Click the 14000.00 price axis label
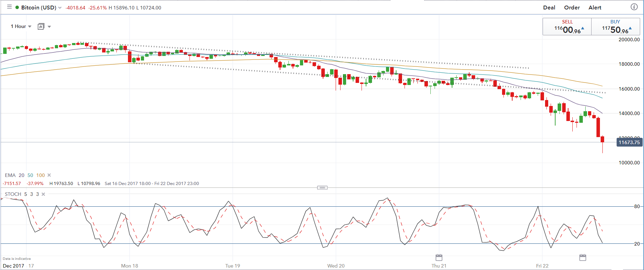This screenshot has width=644, height=270. click(629, 113)
